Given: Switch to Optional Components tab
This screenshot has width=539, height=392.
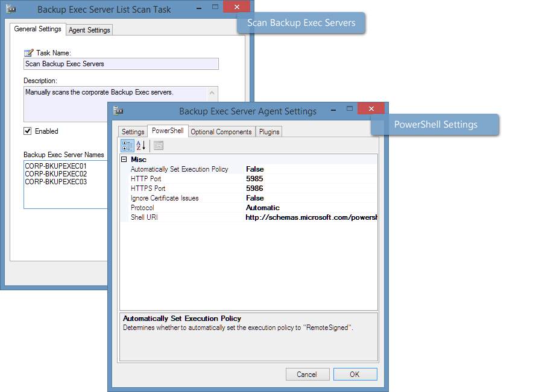Looking at the screenshot, I should 221,132.
